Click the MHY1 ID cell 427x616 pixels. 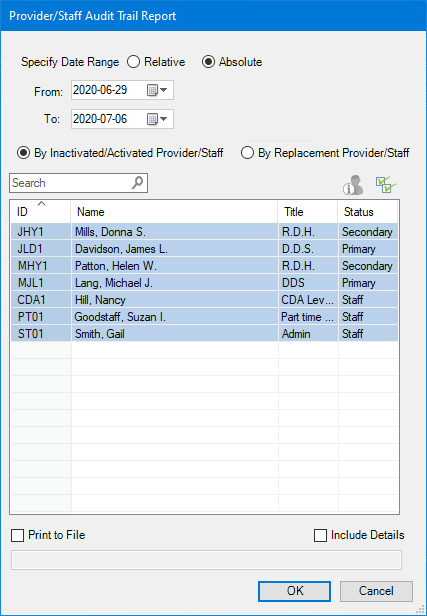[41, 266]
